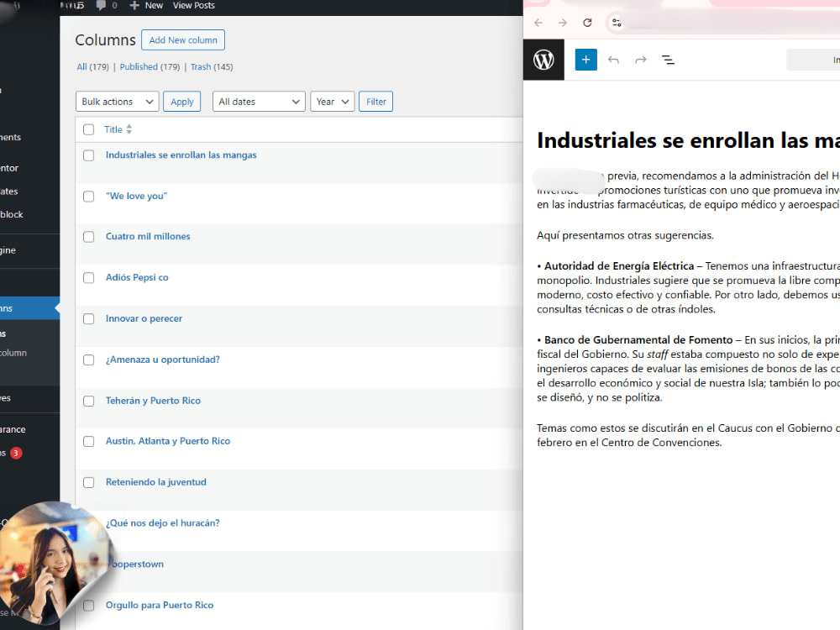Toggle the select-all checkbox in header
The height and width of the screenshot is (630, 840).
coord(89,129)
